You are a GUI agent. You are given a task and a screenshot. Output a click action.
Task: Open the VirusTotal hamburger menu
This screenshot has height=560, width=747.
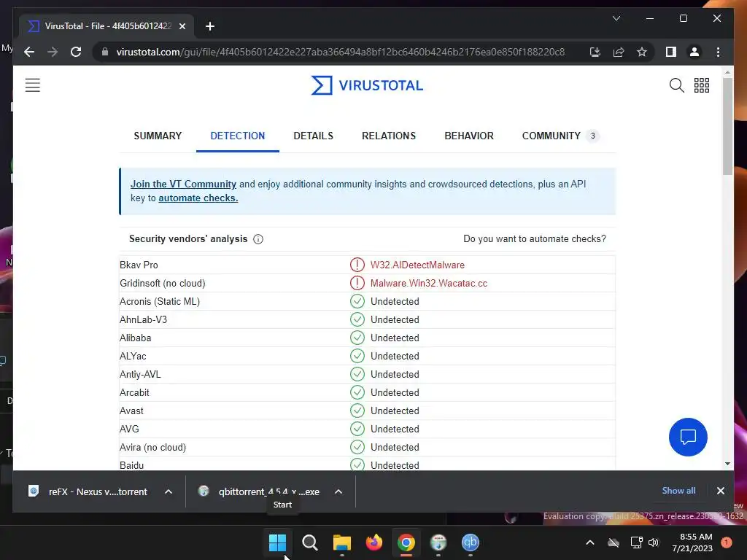pyautogui.click(x=32, y=85)
